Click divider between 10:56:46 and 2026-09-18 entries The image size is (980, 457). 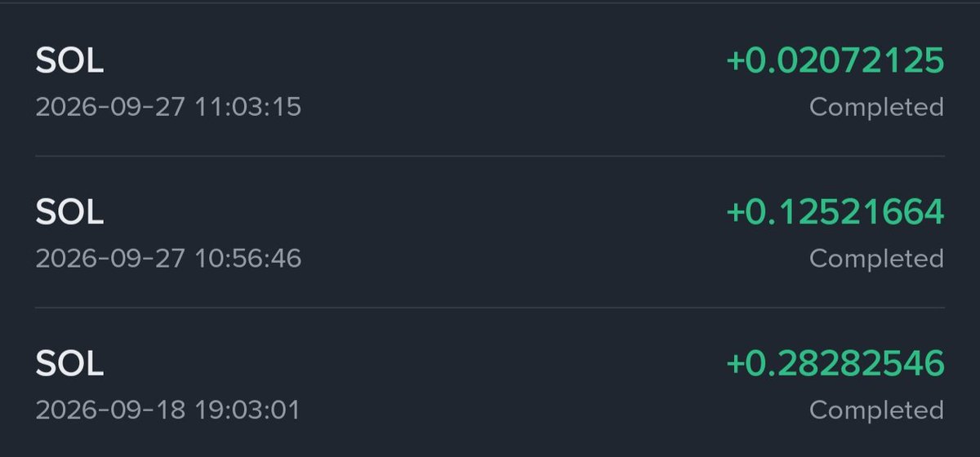tap(490, 308)
